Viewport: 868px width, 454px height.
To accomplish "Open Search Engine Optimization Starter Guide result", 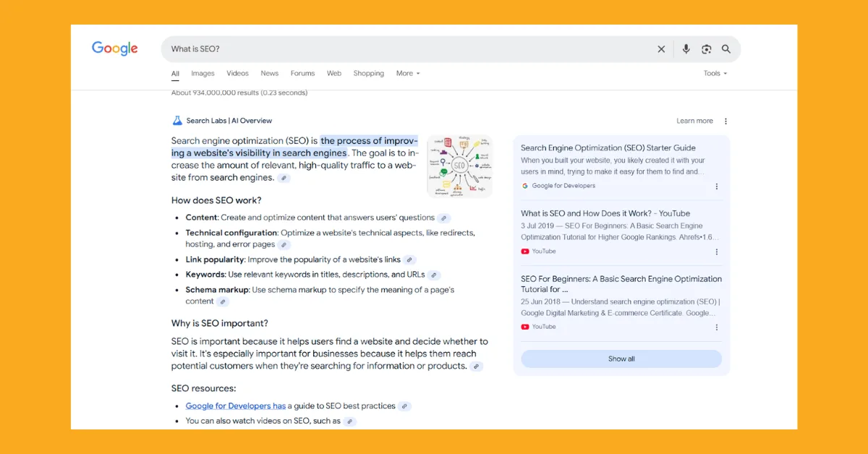I will coord(608,147).
